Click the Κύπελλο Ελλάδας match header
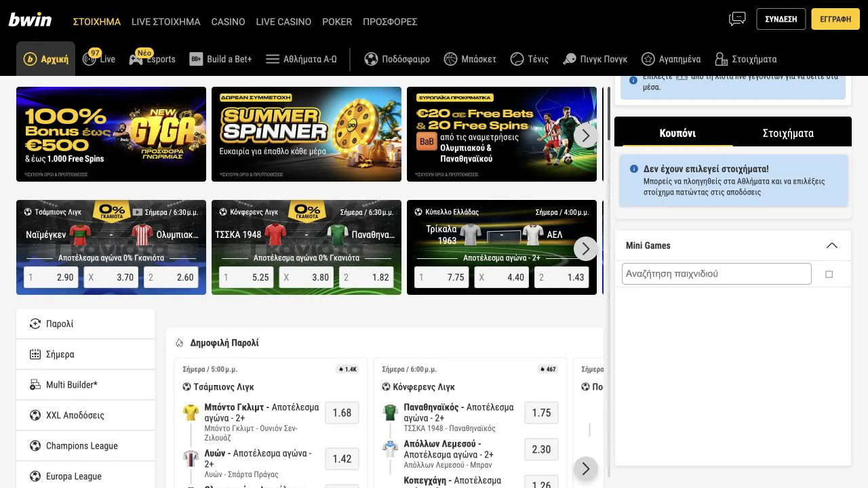Screen dimensions: 868x488 pyautogui.click(x=446, y=212)
